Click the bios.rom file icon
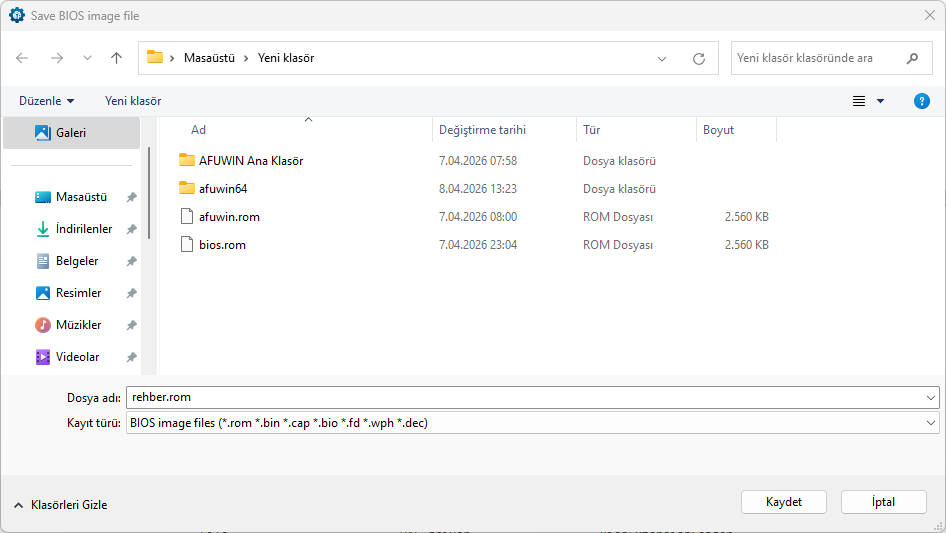Viewport: 946px width, 533px height. (x=187, y=244)
